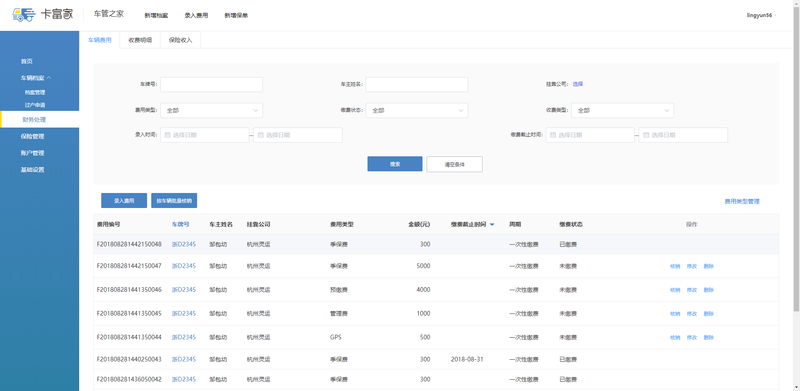The height and width of the screenshot is (391, 800).
Task: Click 选择 link next to 挂靠公司
Action: [578, 84]
